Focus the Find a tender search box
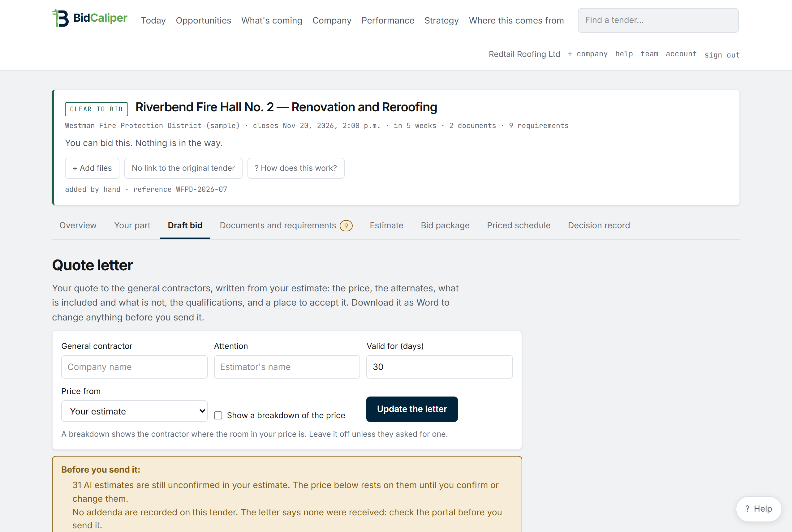The width and height of the screenshot is (792, 532). [x=658, y=20]
